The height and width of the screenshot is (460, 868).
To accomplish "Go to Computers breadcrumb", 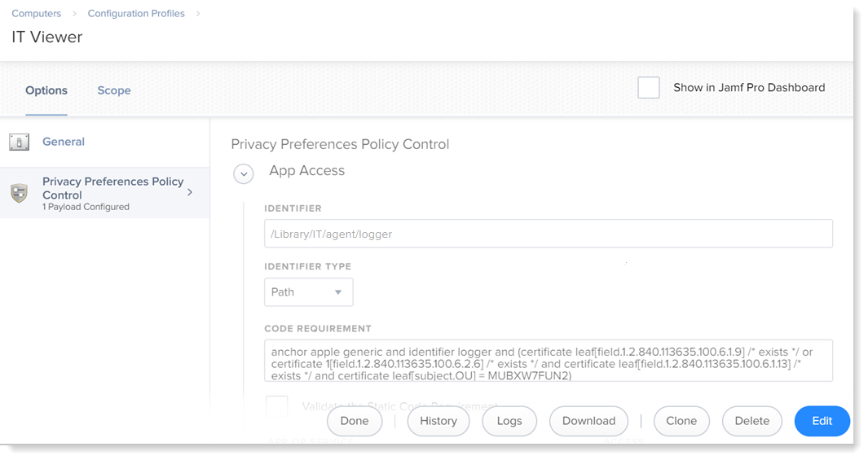I will pyautogui.click(x=36, y=14).
